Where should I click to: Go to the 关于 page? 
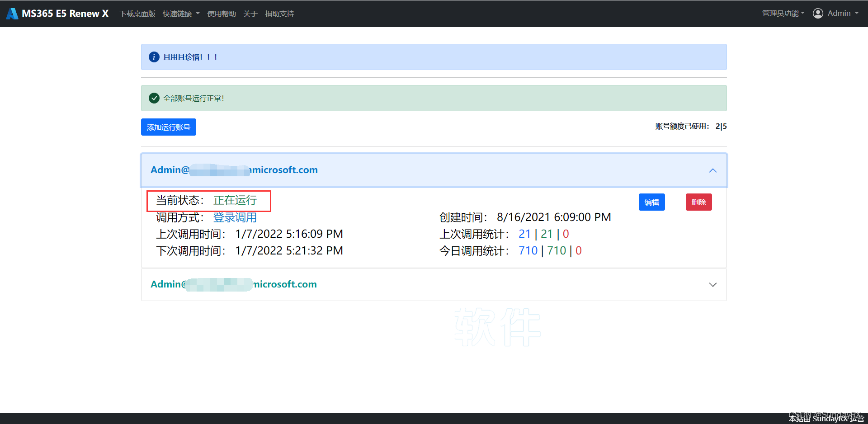[x=250, y=14]
